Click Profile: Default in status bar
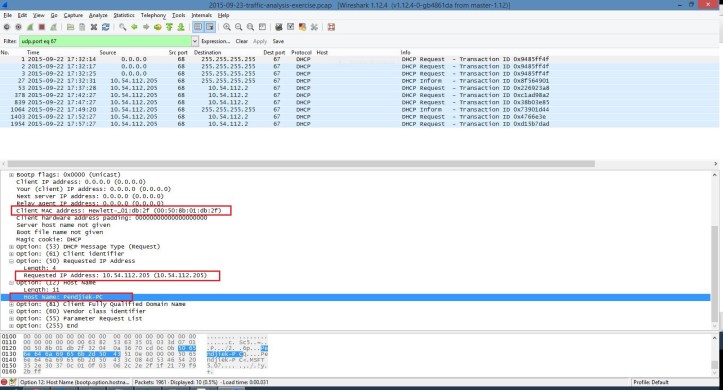Image resolution: width=723 pixels, height=390 pixels. [651, 382]
